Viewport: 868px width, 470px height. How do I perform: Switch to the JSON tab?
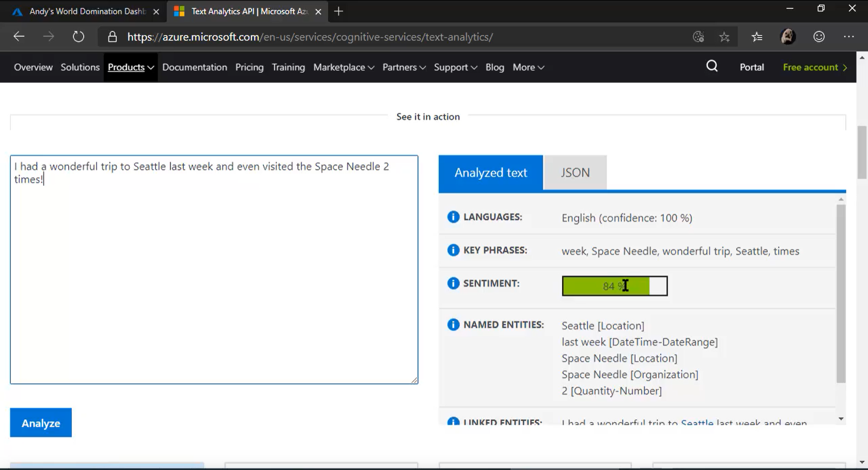click(x=575, y=173)
